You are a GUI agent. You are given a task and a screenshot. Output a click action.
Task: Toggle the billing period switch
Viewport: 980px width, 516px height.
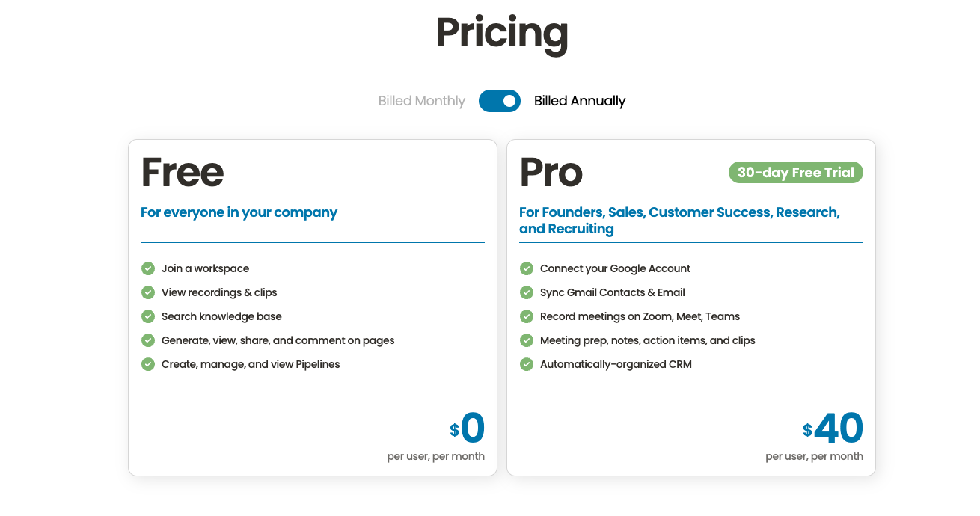[x=500, y=101]
